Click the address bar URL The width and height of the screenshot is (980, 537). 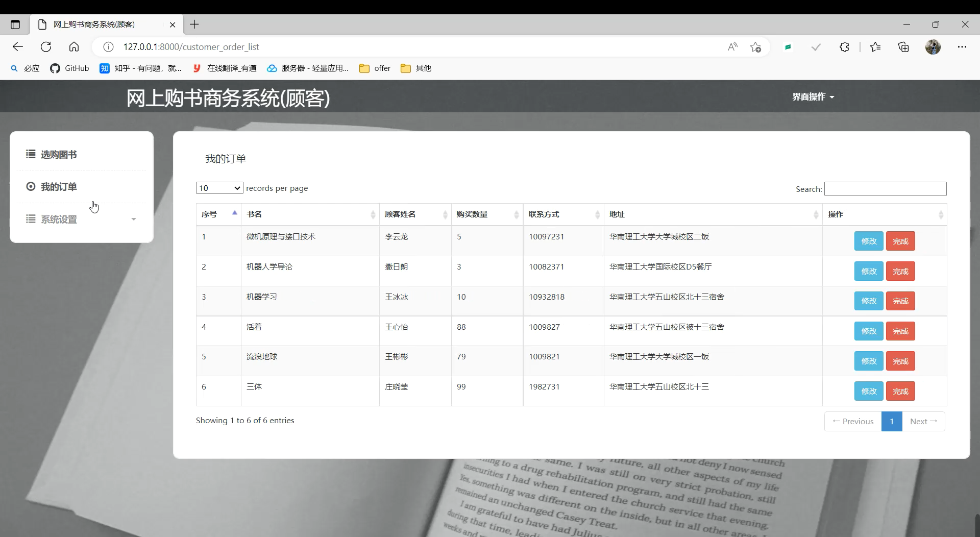tap(191, 47)
